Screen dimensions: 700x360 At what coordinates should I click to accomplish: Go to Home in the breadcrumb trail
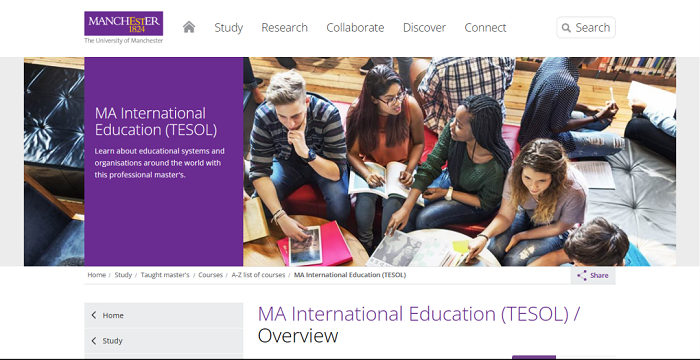tap(96, 275)
